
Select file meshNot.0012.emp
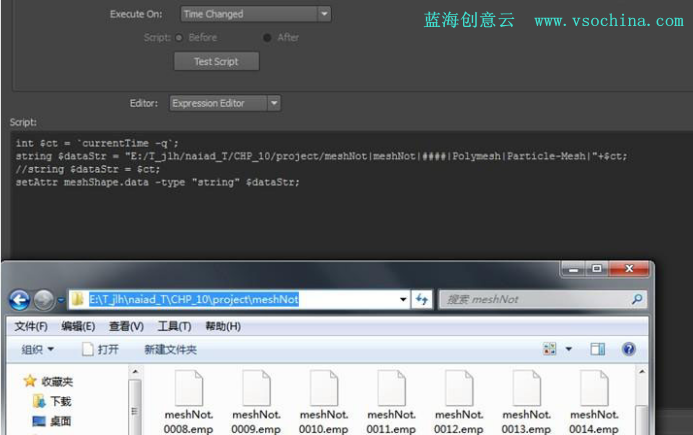click(459, 402)
